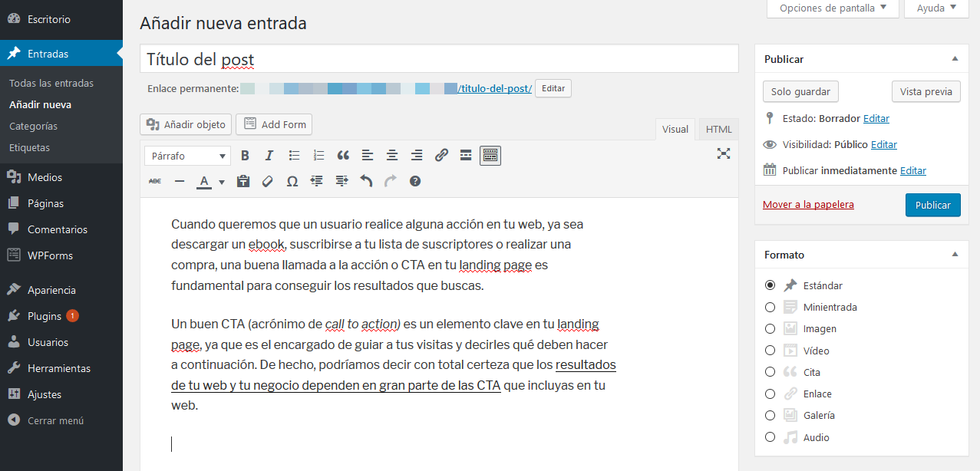Insert a bulleted list
Screen dimensions: 980x471
tap(294, 155)
